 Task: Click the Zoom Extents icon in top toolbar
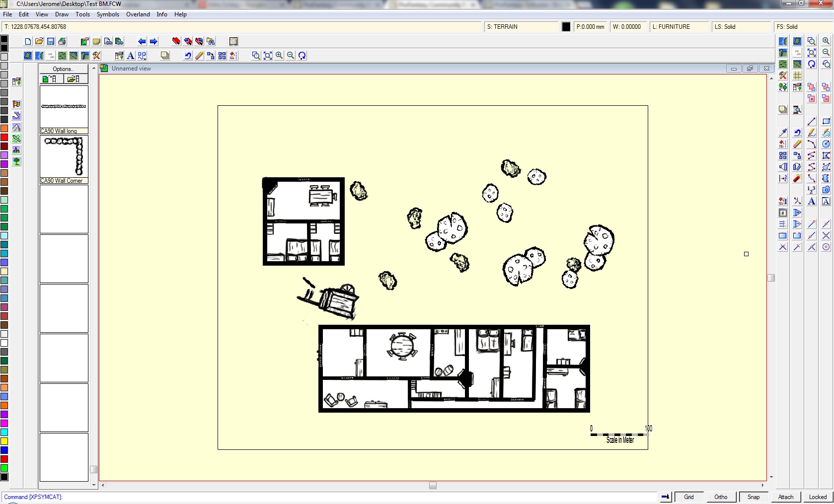(x=268, y=56)
